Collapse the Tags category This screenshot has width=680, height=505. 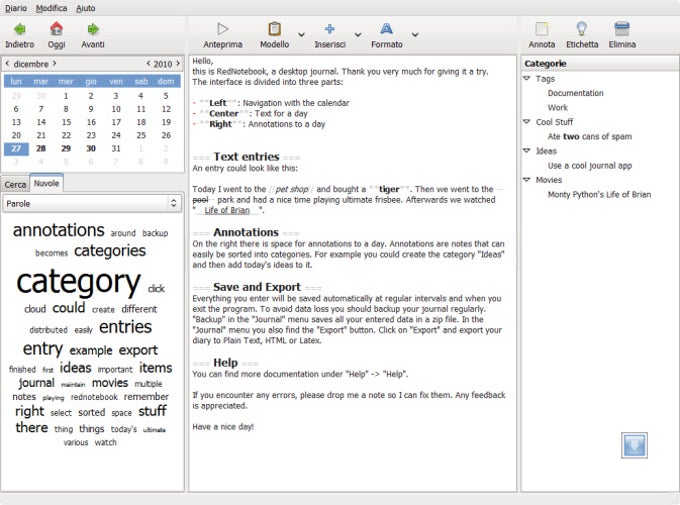527,79
